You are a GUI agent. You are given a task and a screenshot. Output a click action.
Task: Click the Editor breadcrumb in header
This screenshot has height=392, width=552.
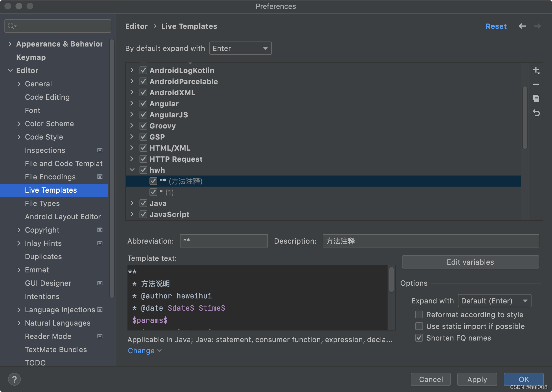136,26
